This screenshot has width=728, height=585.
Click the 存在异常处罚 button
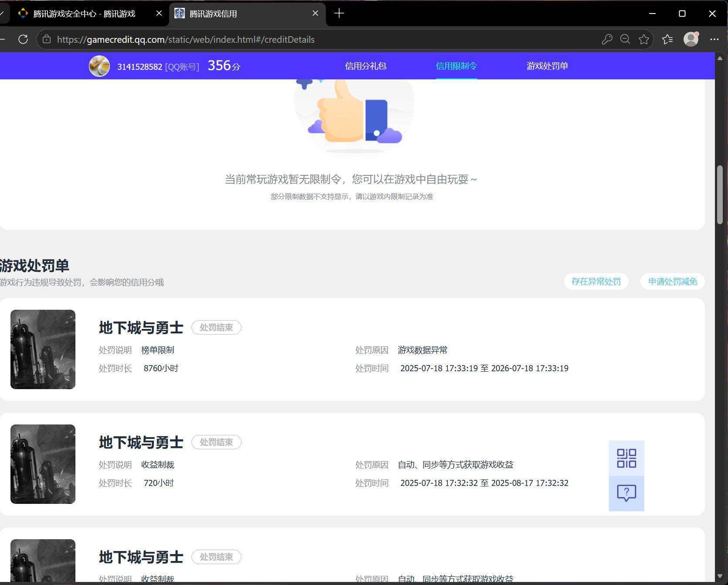(596, 281)
